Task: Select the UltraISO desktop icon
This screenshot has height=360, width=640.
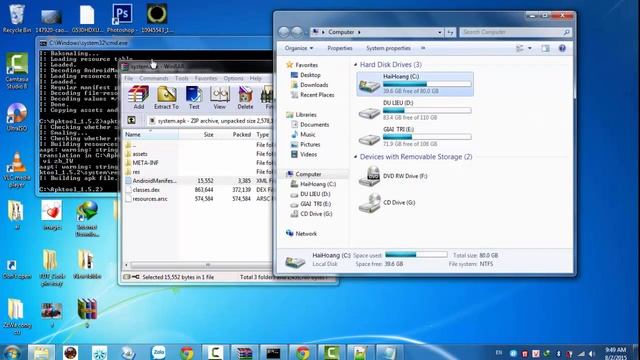Action: (17, 116)
